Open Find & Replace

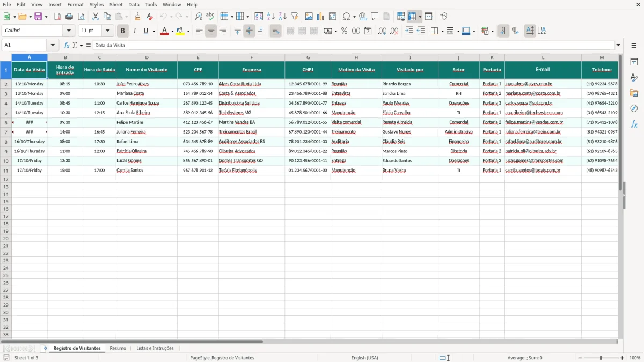(x=199, y=17)
